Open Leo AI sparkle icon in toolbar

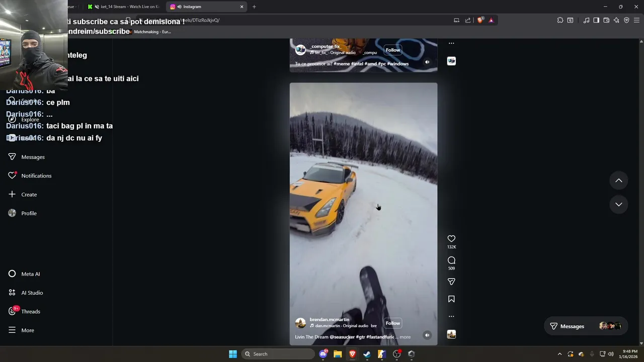616,20
